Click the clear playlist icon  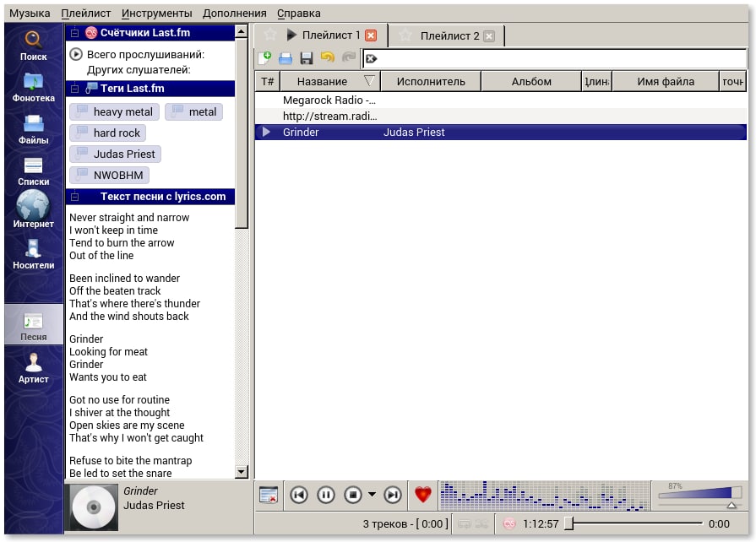coord(269,495)
